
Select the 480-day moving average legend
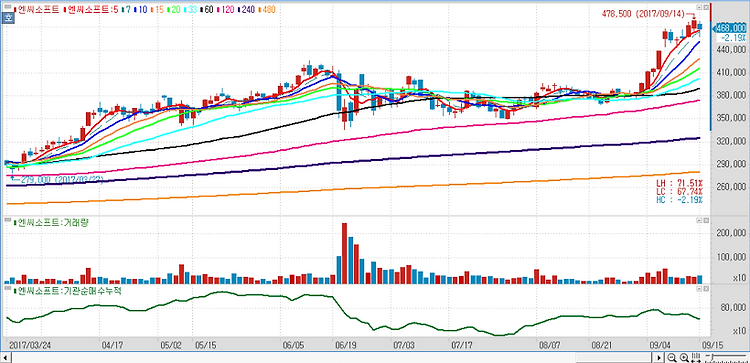[x=266, y=9]
